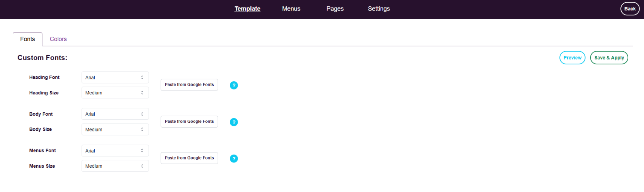The height and width of the screenshot is (192, 644).
Task: Expand the Body Size dropdown
Action: (x=115, y=129)
